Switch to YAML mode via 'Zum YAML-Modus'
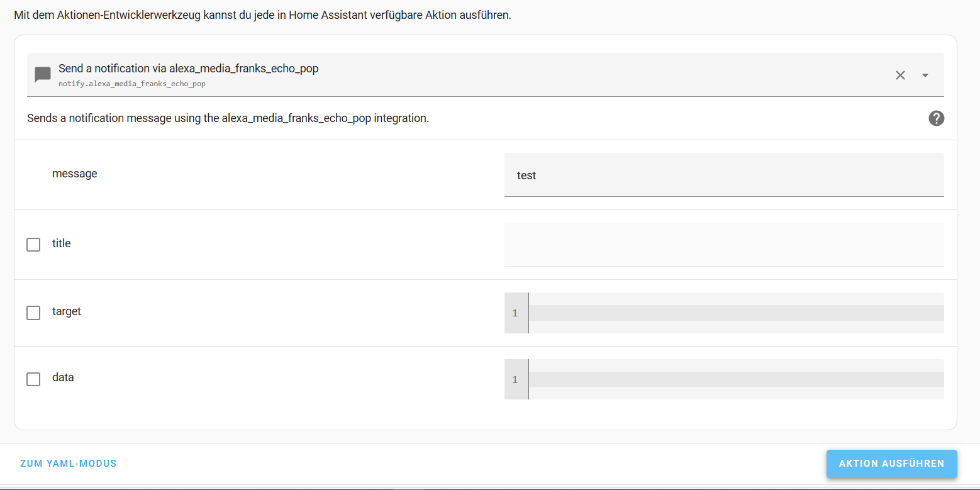This screenshot has width=980, height=490. click(69, 464)
